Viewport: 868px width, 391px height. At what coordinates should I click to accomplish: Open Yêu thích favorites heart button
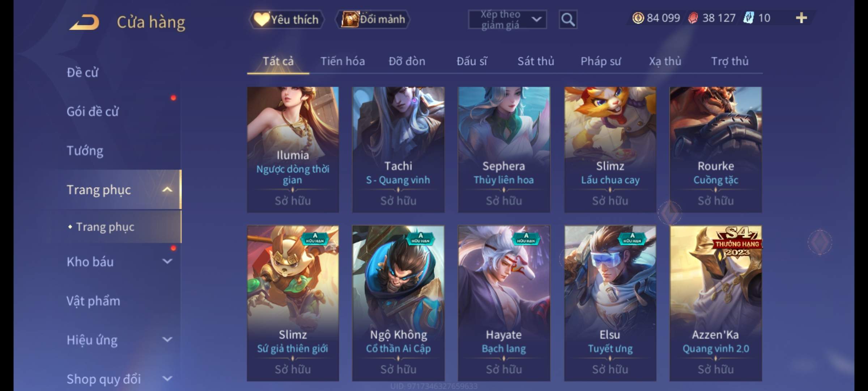pyautogui.click(x=286, y=19)
